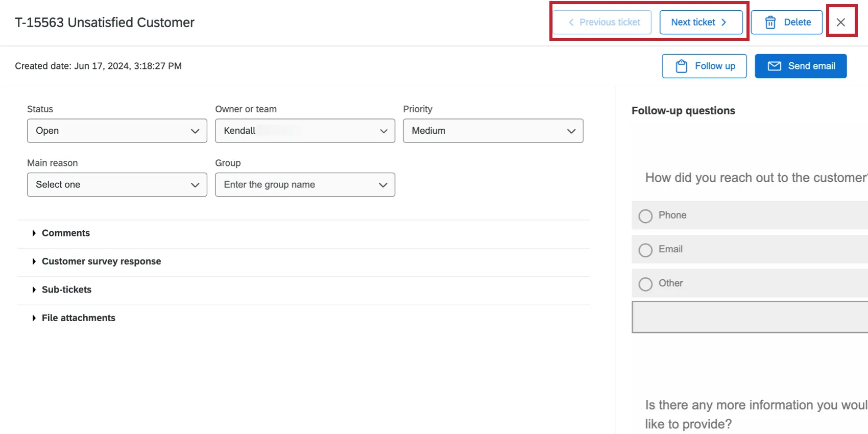This screenshot has width=868, height=434.
Task: Select the Email radio option
Action: (645, 250)
